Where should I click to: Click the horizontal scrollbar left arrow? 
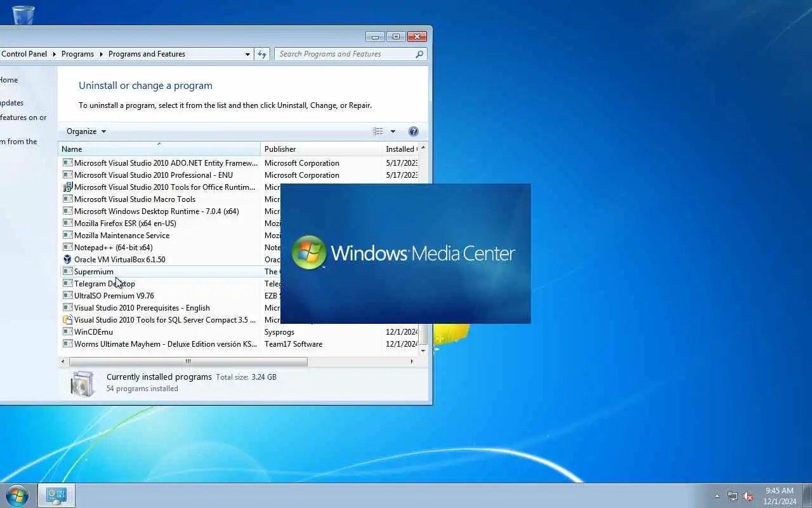[x=63, y=361]
